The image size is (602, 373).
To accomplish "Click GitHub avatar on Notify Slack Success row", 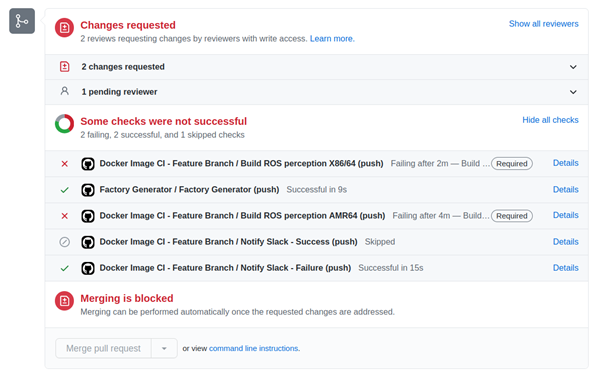I will (88, 242).
